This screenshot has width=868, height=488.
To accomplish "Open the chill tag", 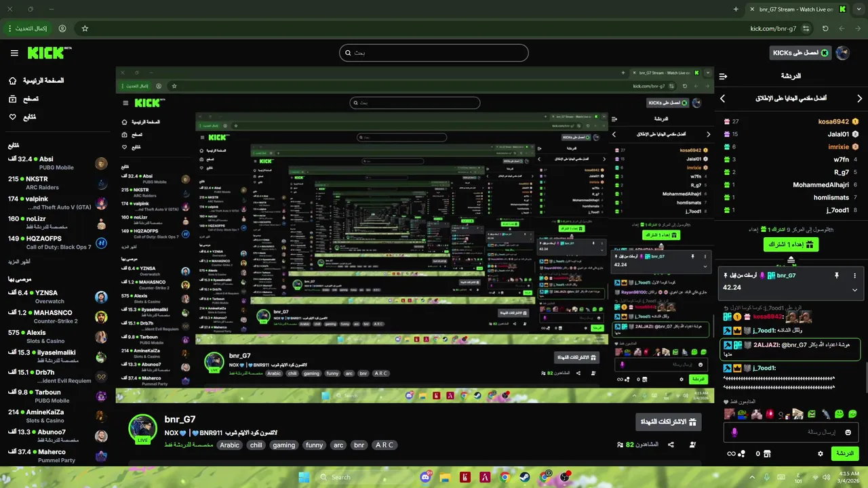I will click(x=256, y=445).
